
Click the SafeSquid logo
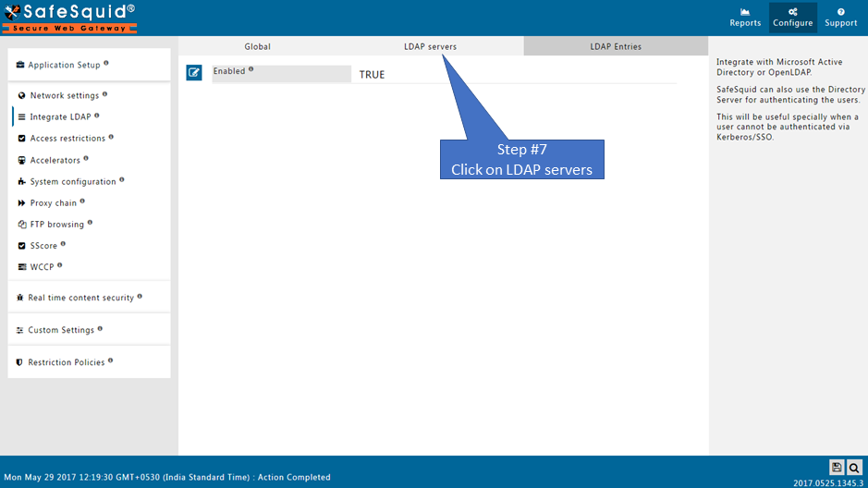[x=69, y=18]
